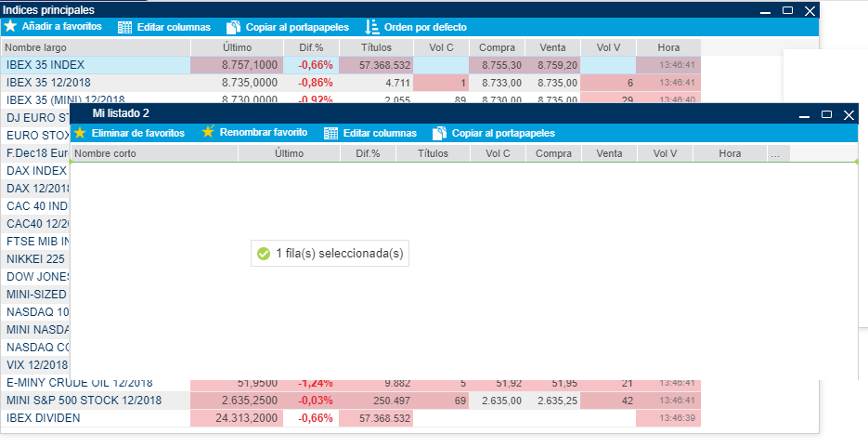Click Dif.% header in Mi listado 2
The height and width of the screenshot is (447, 868).
pyautogui.click(x=369, y=153)
